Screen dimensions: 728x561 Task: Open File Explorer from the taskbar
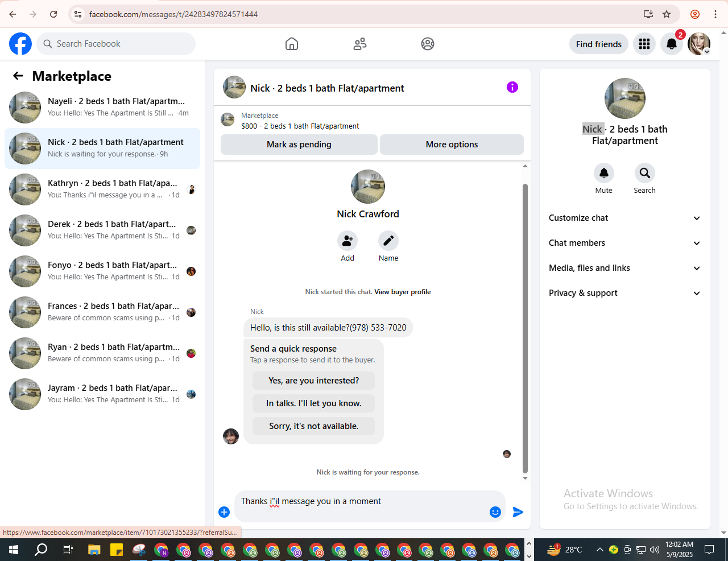click(x=94, y=550)
